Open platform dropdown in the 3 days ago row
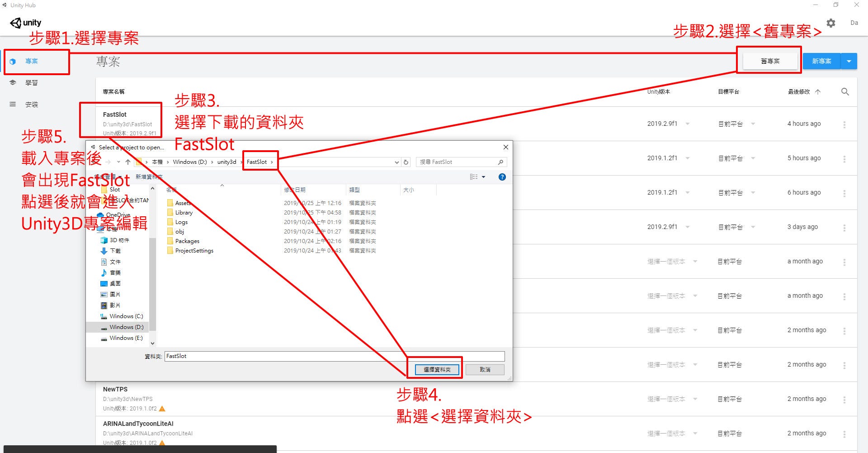868x453 pixels. (x=753, y=227)
